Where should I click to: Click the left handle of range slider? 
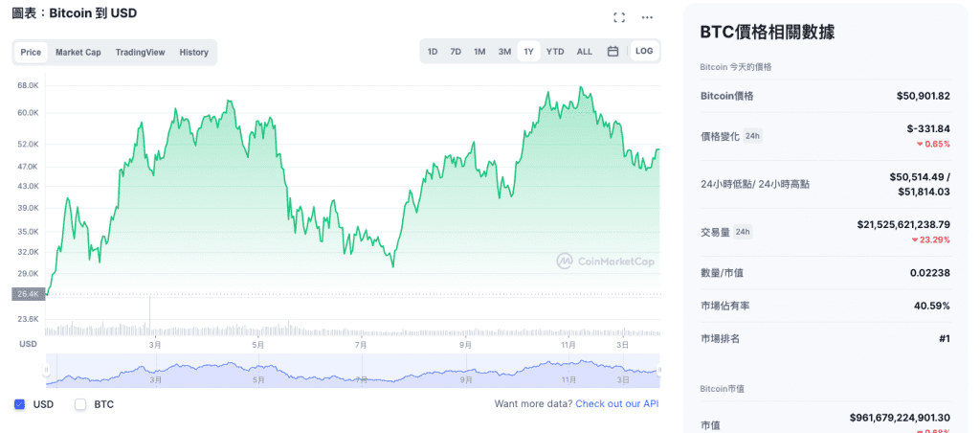click(47, 370)
